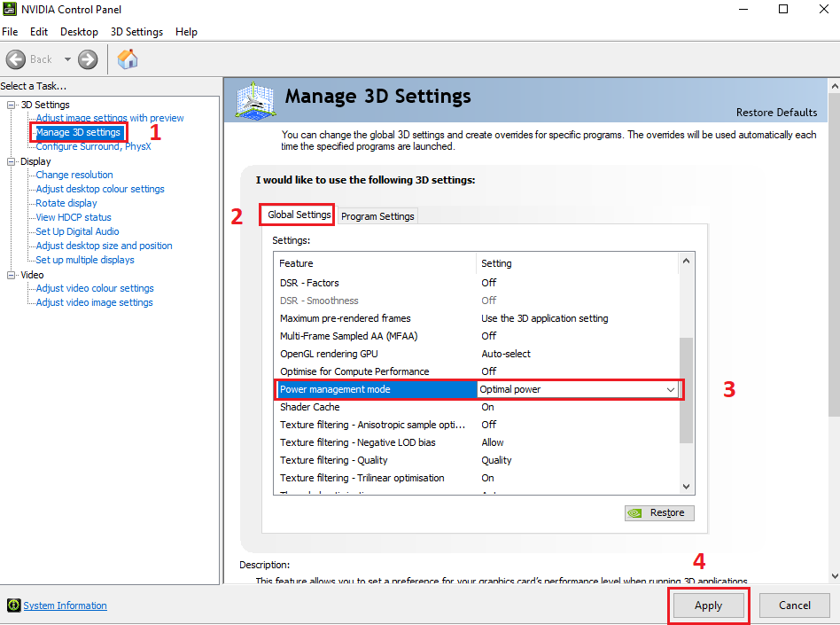Screen dimensions: 840x625
Task: Click the Restore button
Action: 659,513
